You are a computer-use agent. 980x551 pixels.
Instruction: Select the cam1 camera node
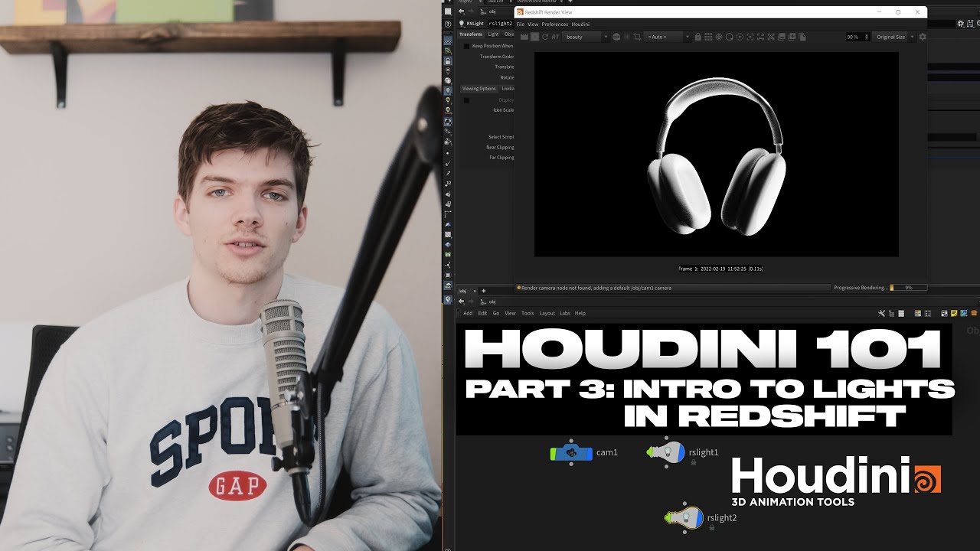(x=572, y=453)
